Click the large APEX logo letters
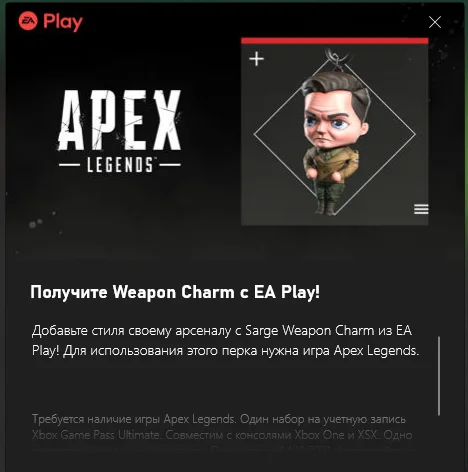 (x=119, y=121)
